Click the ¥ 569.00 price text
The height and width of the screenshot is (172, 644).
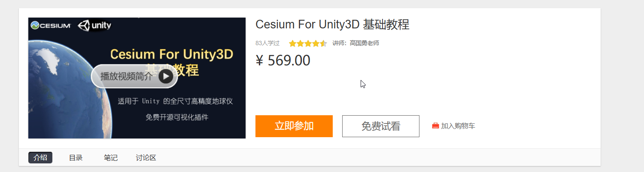pyautogui.click(x=283, y=61)
